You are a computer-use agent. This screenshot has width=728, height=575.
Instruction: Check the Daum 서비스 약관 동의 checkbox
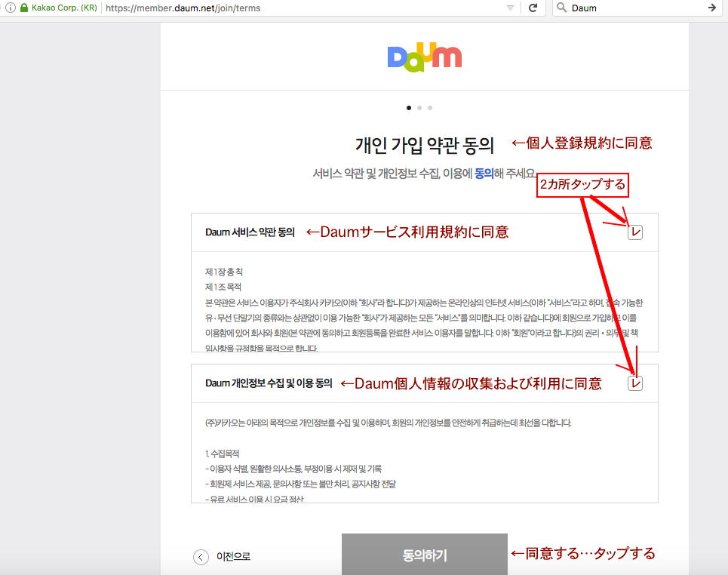tap(635, 232)
